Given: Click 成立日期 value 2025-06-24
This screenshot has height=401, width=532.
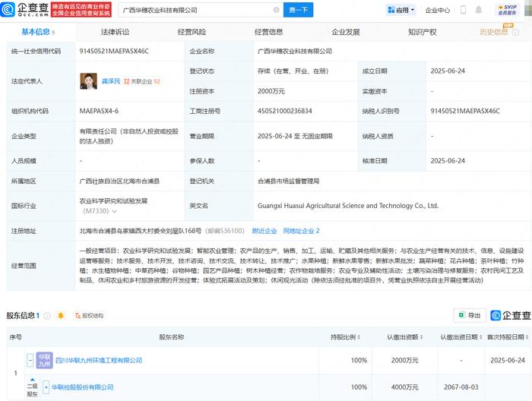Looking at the screenshot, I should click(x=448, y=71).
